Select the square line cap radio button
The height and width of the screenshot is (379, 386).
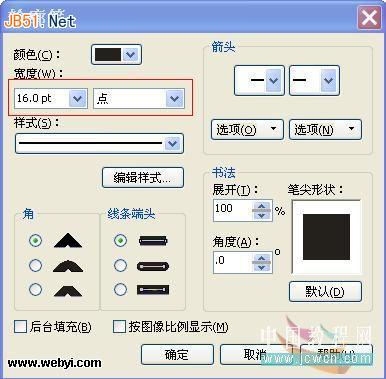[x=120, y=240]
